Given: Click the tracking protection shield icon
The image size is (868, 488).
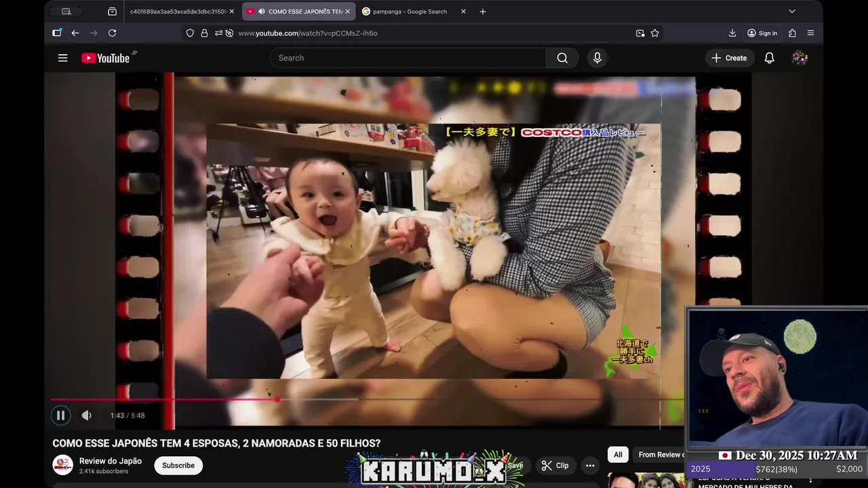Looking at the screenshot, I should click(x=190, y=33).
